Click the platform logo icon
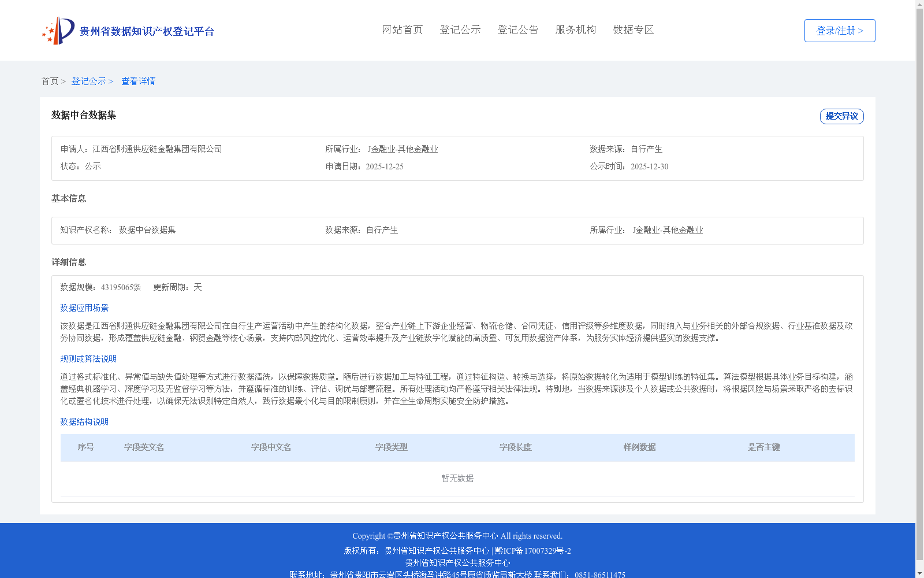Screen dimensions: 924x578 (x=58, y=31)
